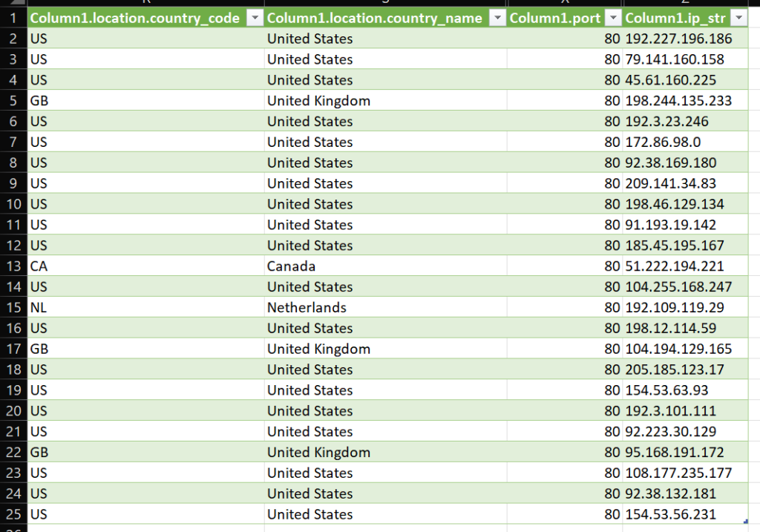760x532 pixels.
Task: Open filter dropdown for Column1.location.country_code
Action: point(255,19)
